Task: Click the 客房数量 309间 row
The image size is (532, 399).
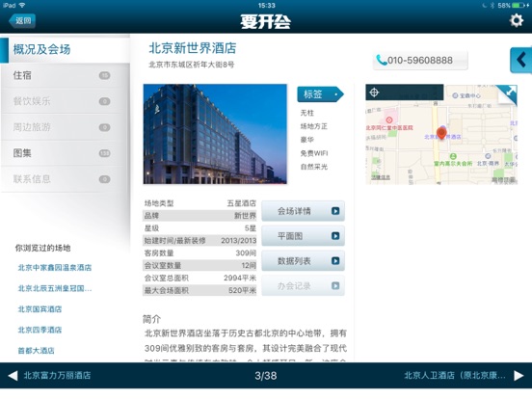Action: (199, 253)
